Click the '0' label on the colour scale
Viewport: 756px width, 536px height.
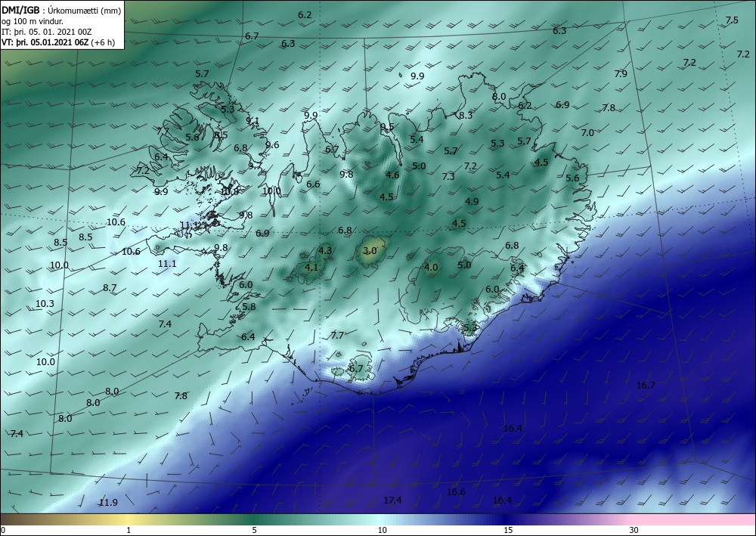coord(4,531)
